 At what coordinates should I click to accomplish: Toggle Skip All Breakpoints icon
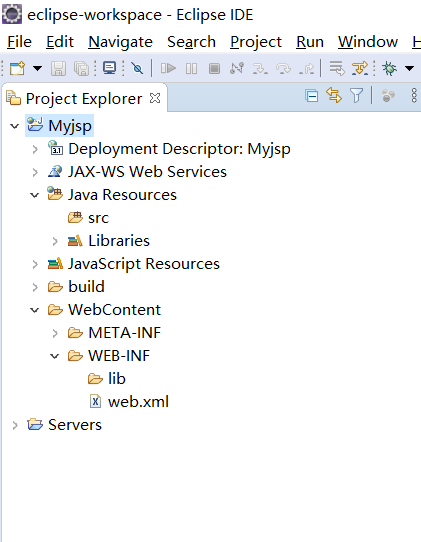(x=137, y=68)
